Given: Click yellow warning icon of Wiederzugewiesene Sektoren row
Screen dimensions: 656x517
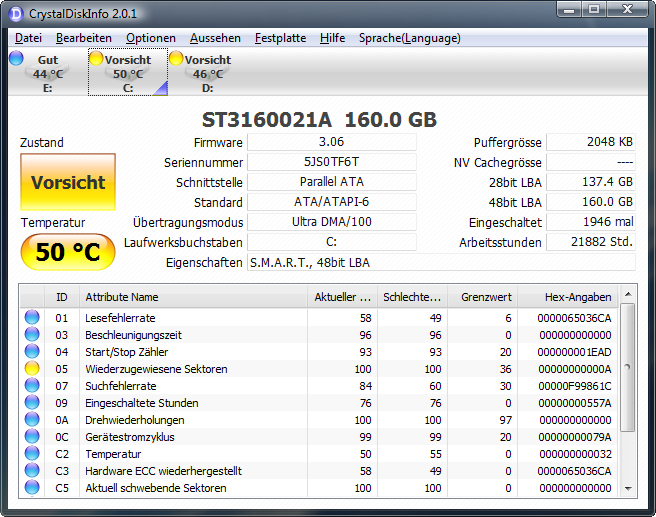Looking at the screenshot, I should click(32, 369).
